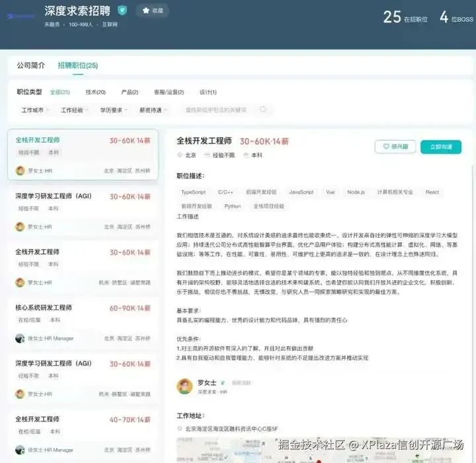Click the experience icon beside 经验不限 in the job detail

click(207, 155)
